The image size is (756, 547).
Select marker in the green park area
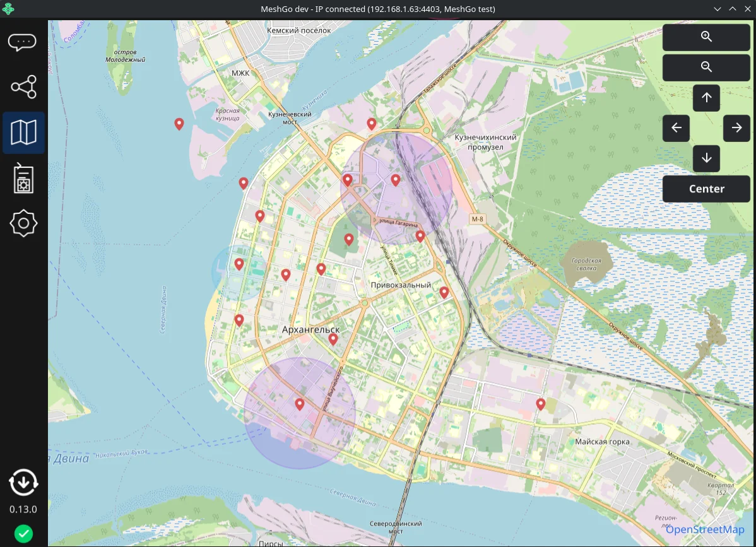point(348,240)
